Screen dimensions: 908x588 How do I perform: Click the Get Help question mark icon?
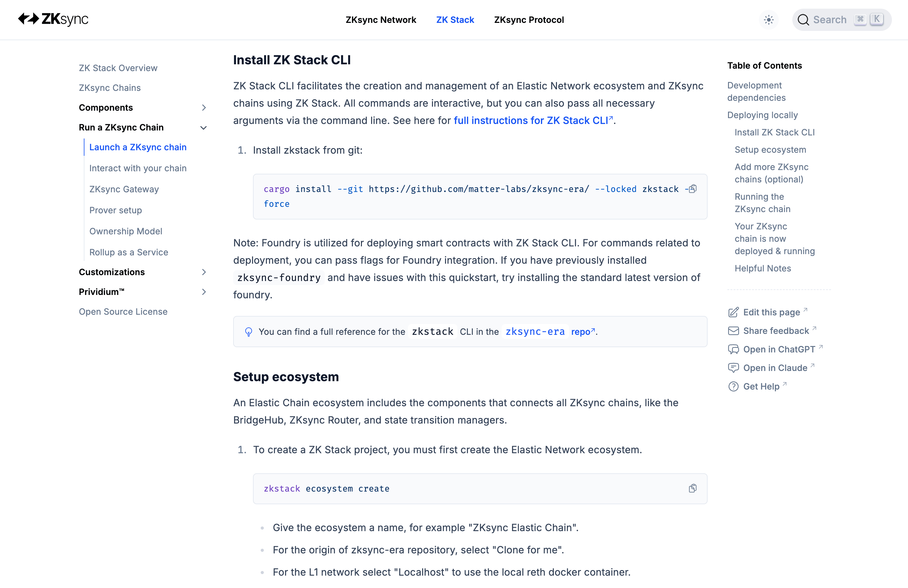(x=733, y=387)
